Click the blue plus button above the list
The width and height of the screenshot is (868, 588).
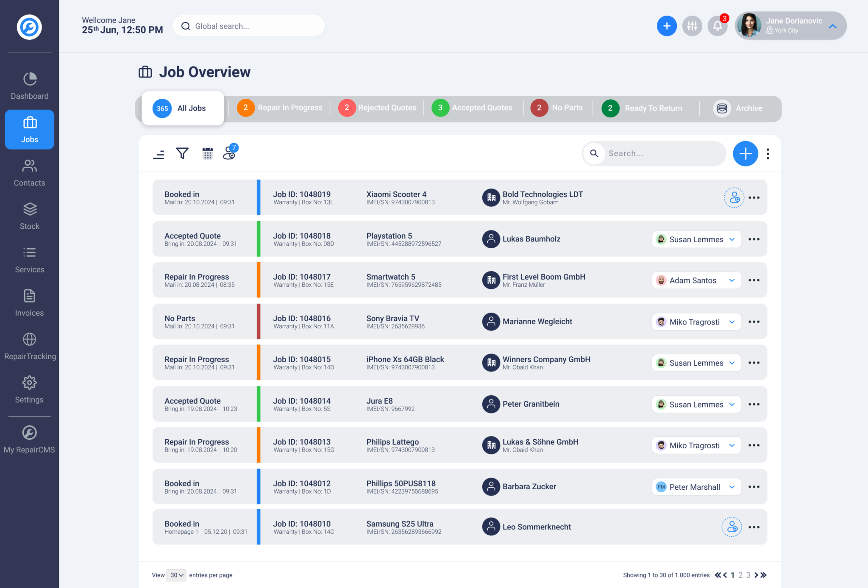pos(746,153)
